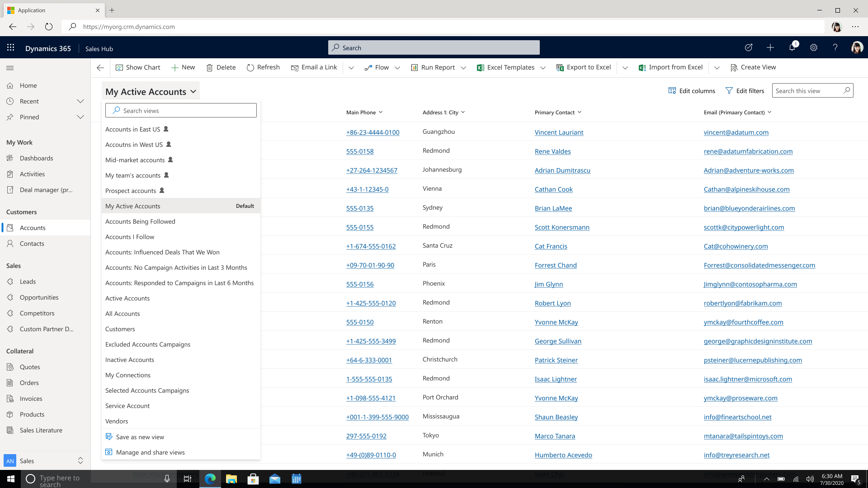Viewport: 868px width, 488px height.
Task: Create a new account record
Action: point(183,67)
